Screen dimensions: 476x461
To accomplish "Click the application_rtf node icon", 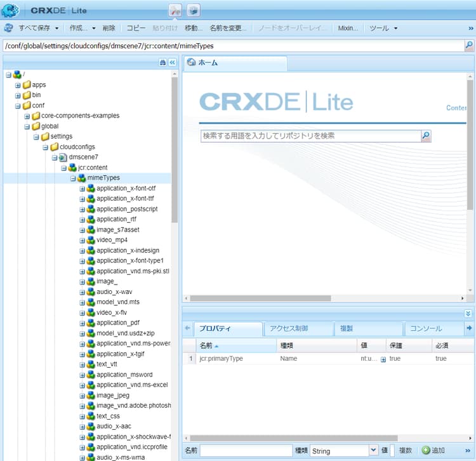I will pyautogui.click(x=91, y=219).
